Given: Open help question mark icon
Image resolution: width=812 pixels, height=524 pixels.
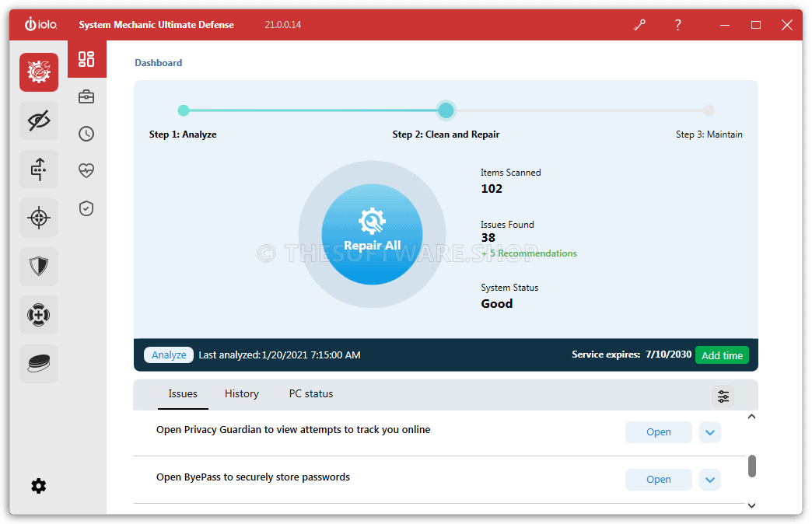Looking at the screenshot, I should [x=678, y=25].
